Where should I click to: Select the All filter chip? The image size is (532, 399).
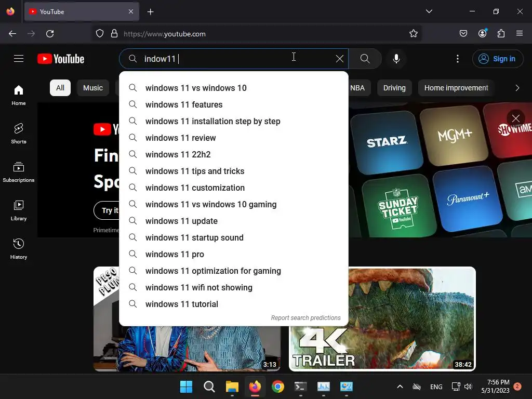(60, 88)
